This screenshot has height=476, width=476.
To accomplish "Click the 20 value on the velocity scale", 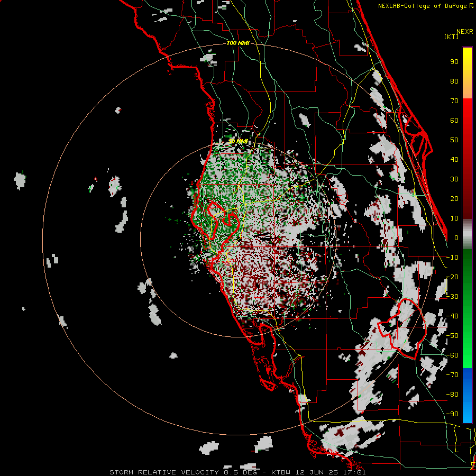I will [454, 198].
